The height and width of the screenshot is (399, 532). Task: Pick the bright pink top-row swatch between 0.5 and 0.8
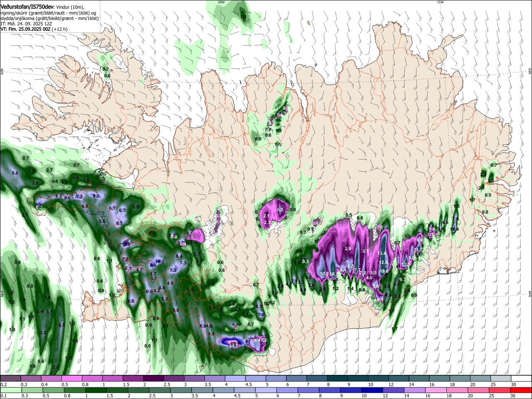71,379
